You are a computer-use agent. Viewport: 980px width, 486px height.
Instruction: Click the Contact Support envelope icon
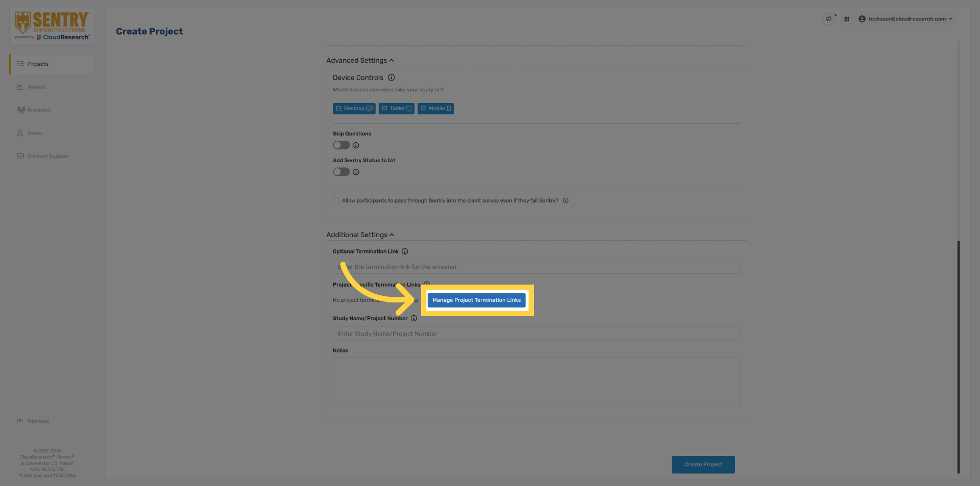[x=20, y=156]
